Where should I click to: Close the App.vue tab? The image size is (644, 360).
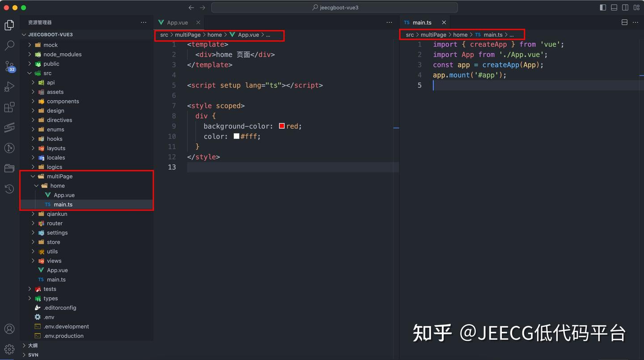point(198,22)
